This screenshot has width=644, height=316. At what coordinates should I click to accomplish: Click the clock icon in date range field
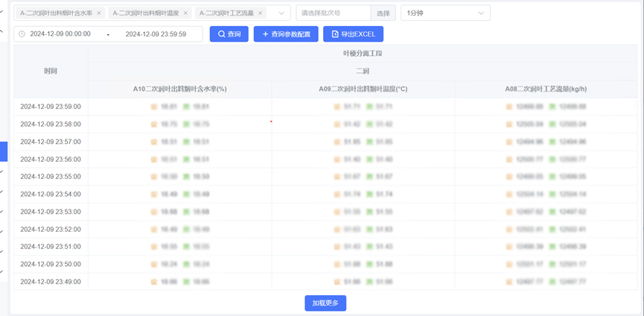pyautogui.click(x=22, y=34)
